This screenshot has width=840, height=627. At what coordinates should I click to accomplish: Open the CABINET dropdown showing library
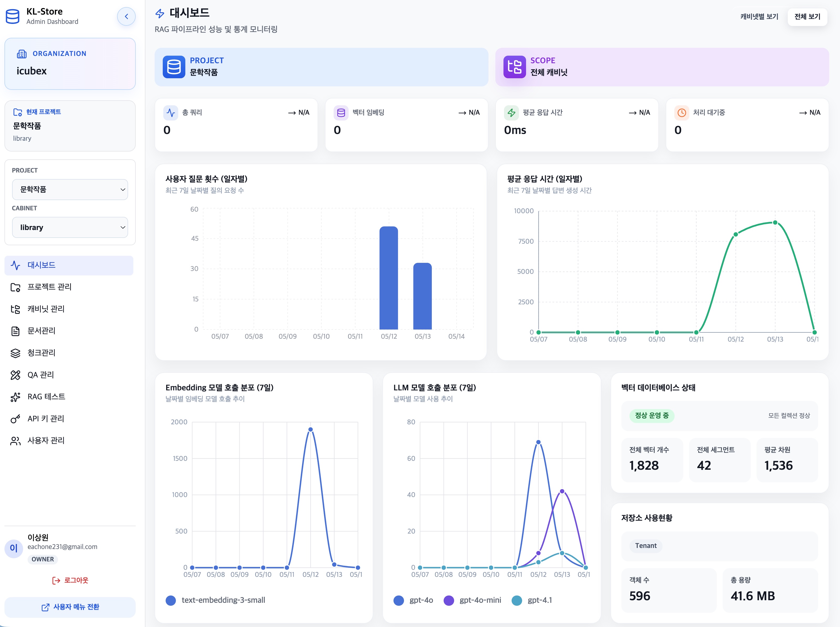[x=70, y=227]
